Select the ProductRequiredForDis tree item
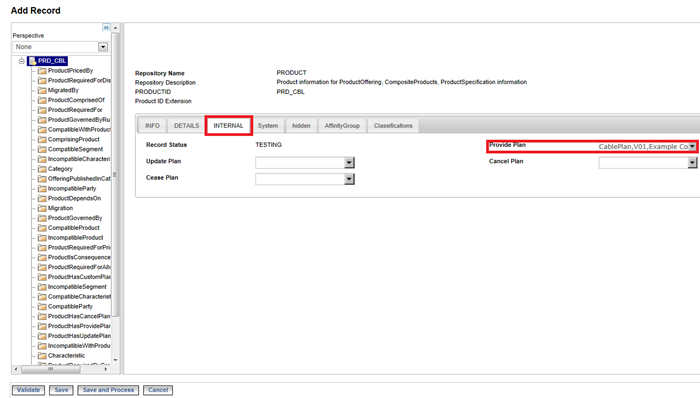Image resolution: width=700 pixels, height=398 pixels. pos(79,80)
